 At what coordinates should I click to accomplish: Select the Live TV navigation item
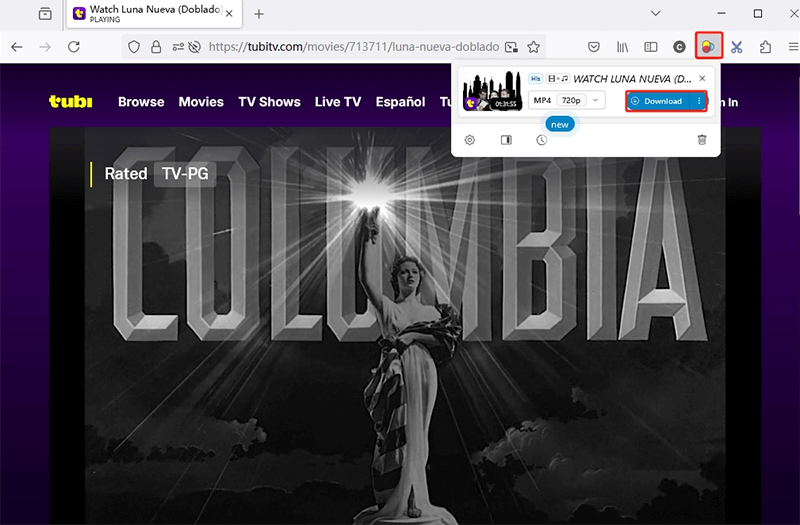337,102
